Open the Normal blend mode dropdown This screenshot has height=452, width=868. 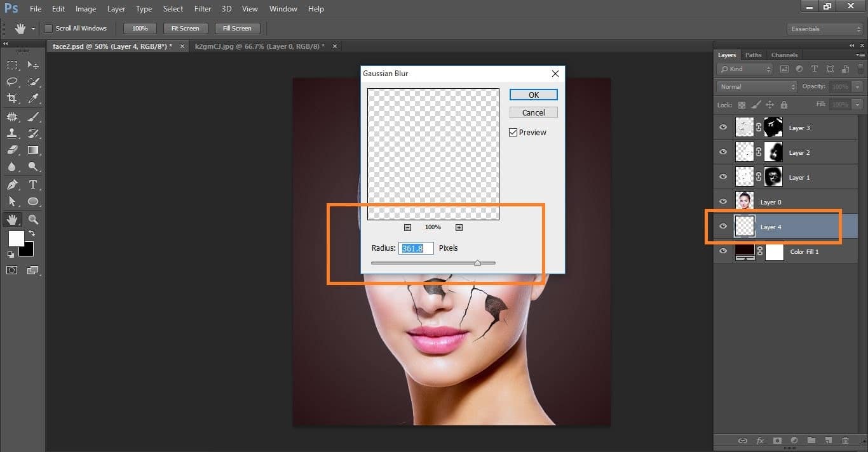(756, 86)
